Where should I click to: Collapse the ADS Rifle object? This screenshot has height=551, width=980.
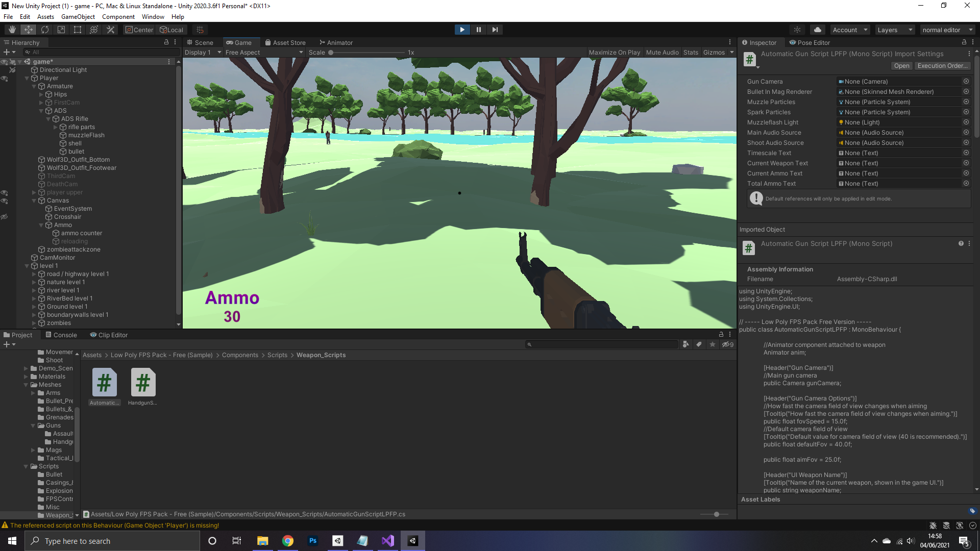point(48,119)
